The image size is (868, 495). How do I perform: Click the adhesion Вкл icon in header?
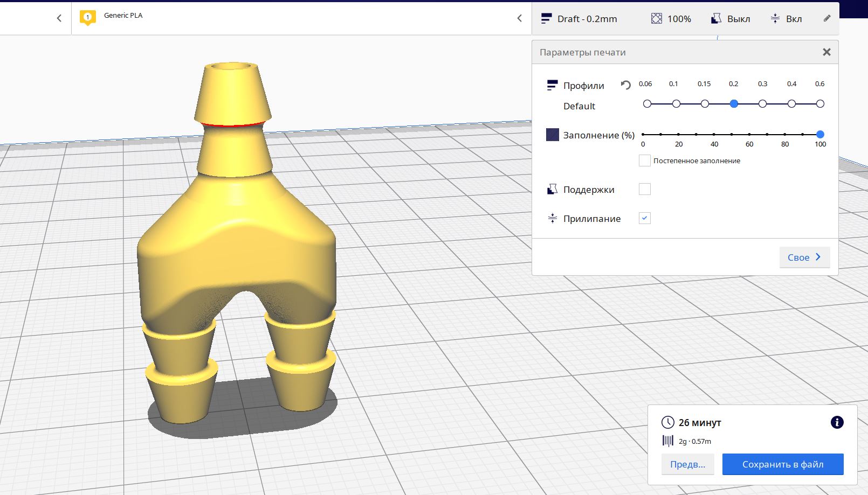click(x=775, y=19)
